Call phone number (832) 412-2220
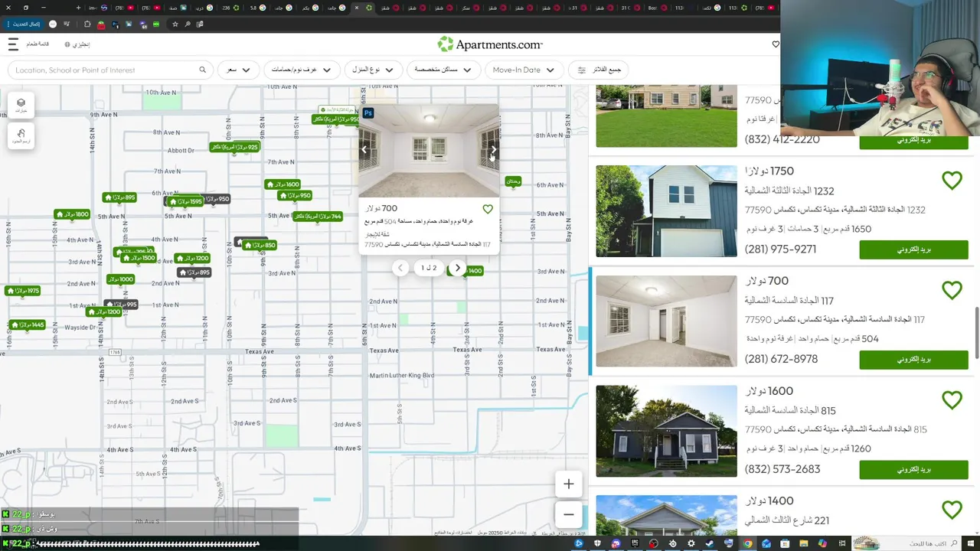The image size is (980, 551). click(x=782, y=139)
